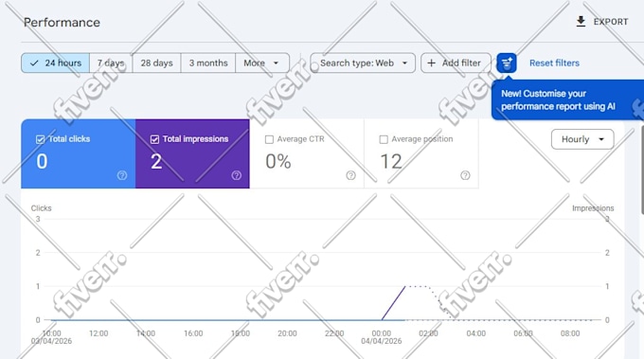Click the AI performance report tooltip

click(566, 99)
